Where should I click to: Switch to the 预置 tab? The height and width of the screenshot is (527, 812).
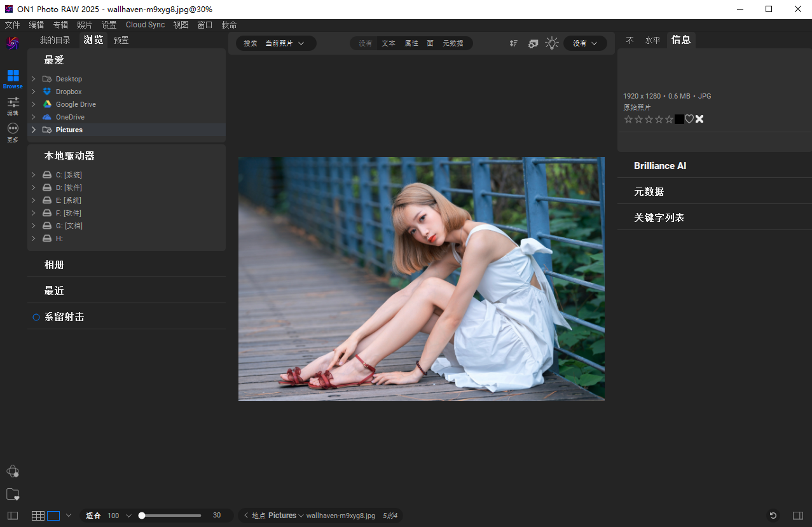click(x=121, y=40)
